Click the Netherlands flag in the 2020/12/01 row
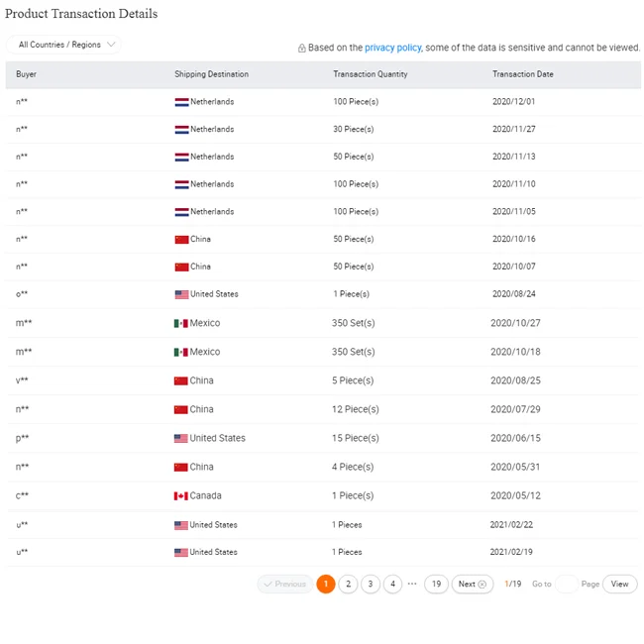644x644 pixels. coord(181,102)
